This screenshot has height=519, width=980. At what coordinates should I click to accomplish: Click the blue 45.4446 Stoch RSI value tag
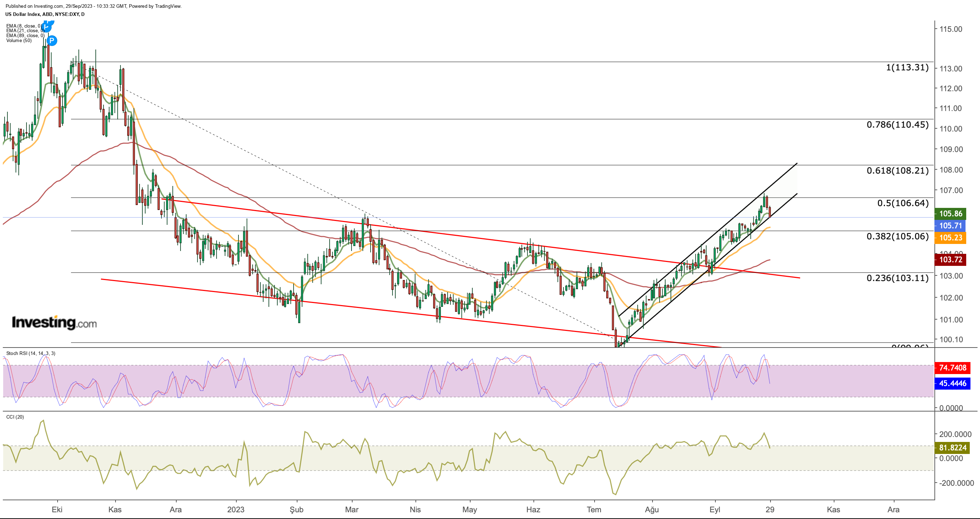click(x=952, y=384)
